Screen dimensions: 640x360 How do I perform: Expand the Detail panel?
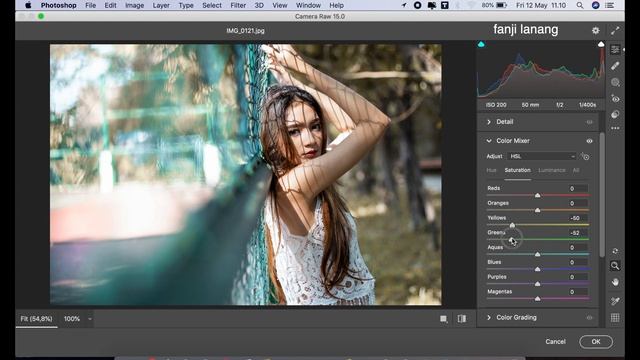coord(489,122)
